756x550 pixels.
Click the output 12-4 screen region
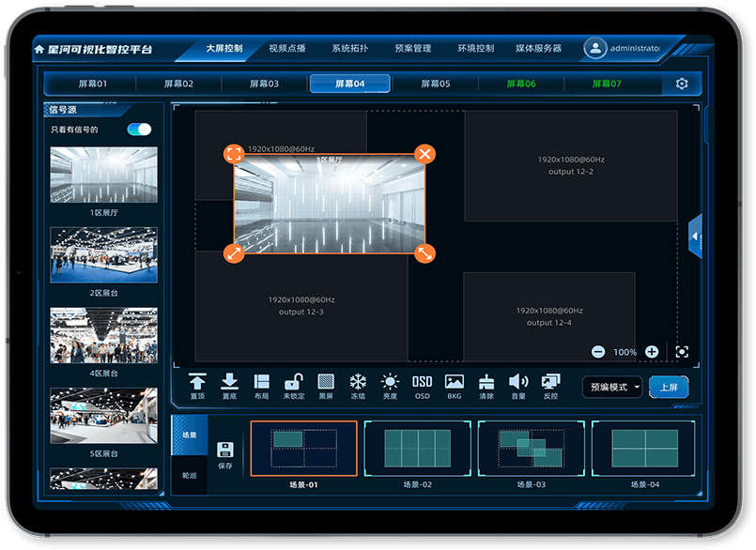click(x=549, y=316)
